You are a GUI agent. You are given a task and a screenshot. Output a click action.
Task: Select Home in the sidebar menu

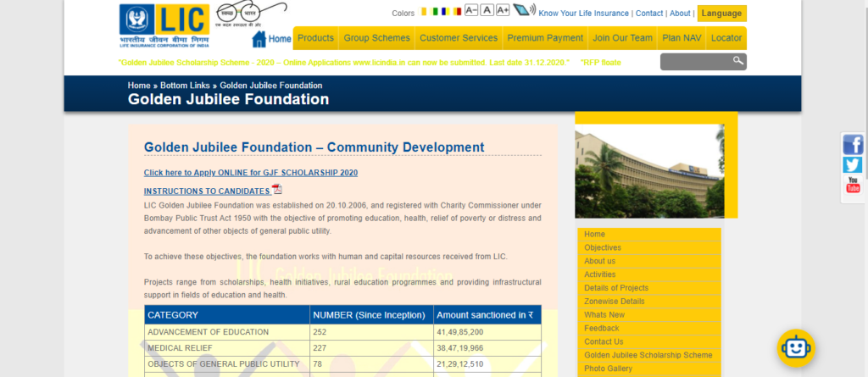click(649, 234)
